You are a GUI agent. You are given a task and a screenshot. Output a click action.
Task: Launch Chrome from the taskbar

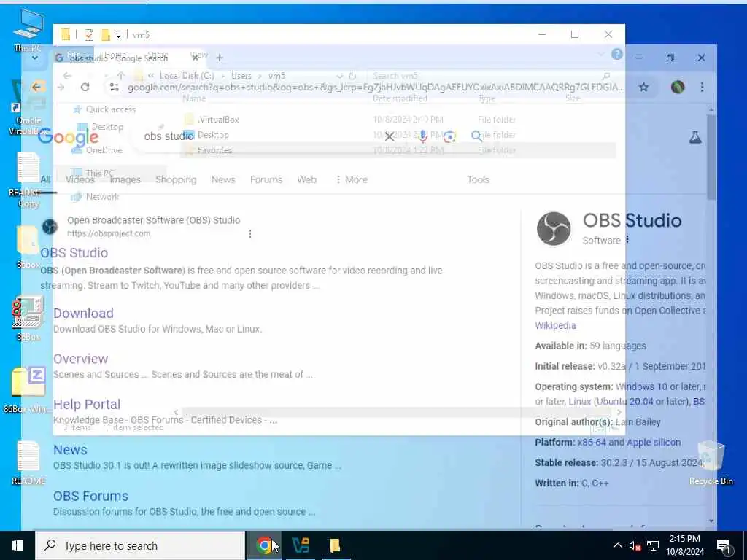coord(263,545)
